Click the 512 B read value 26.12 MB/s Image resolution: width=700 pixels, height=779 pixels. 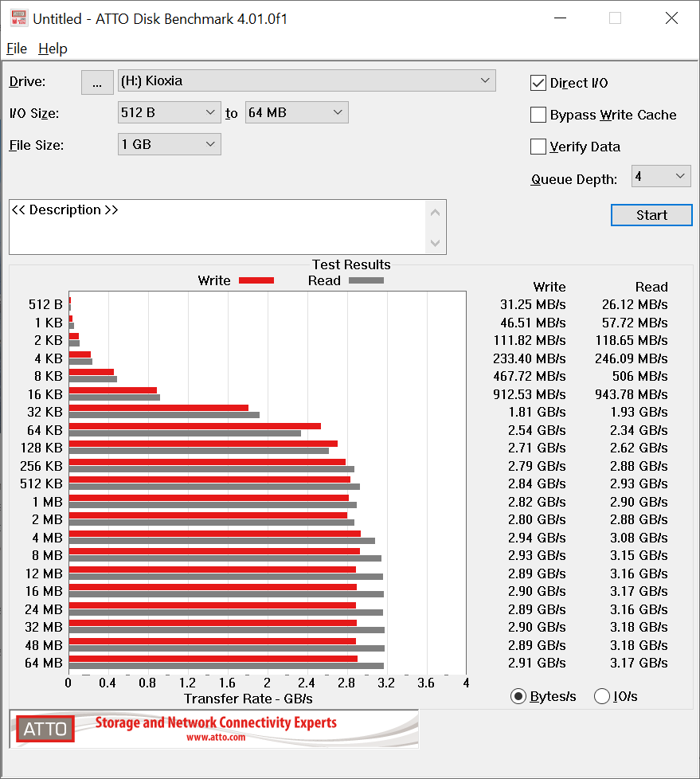point(635,304)
